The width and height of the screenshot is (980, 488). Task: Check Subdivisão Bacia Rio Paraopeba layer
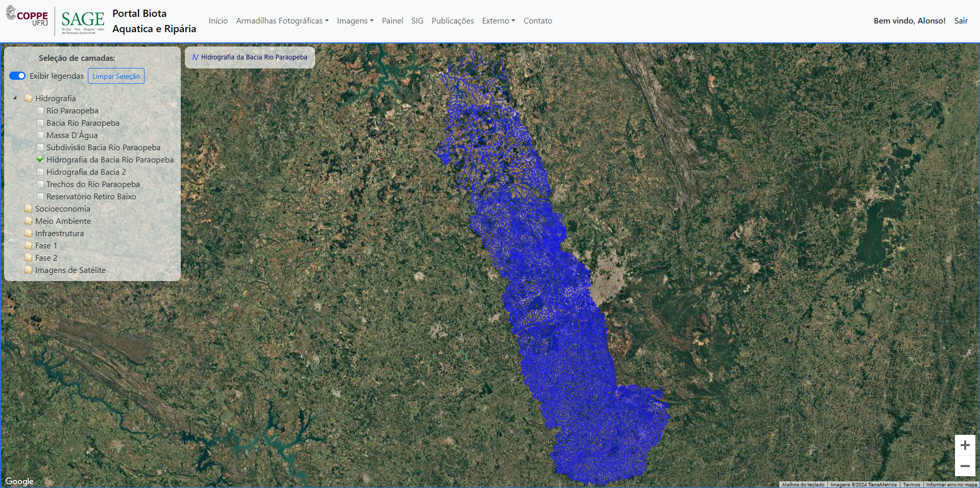coord(40,147)
